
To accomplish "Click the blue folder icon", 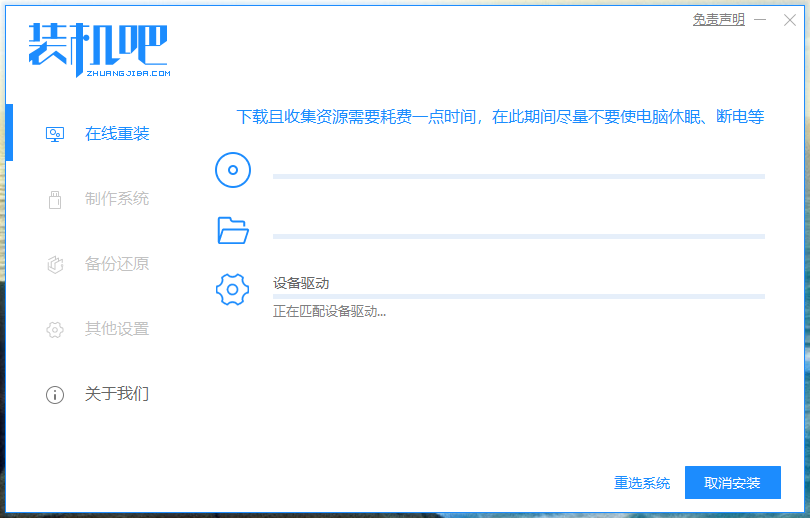I will pyautogui.click(x=233, y=231).
